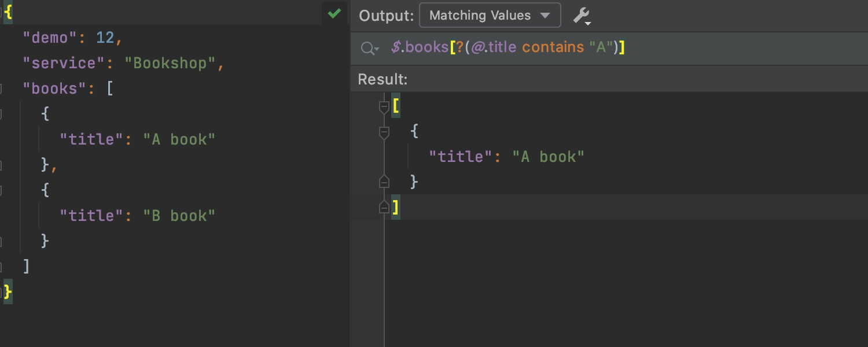Click the "demo" key in editor
Viewport: 868px width, 347px height.
(x=50, y=38)
